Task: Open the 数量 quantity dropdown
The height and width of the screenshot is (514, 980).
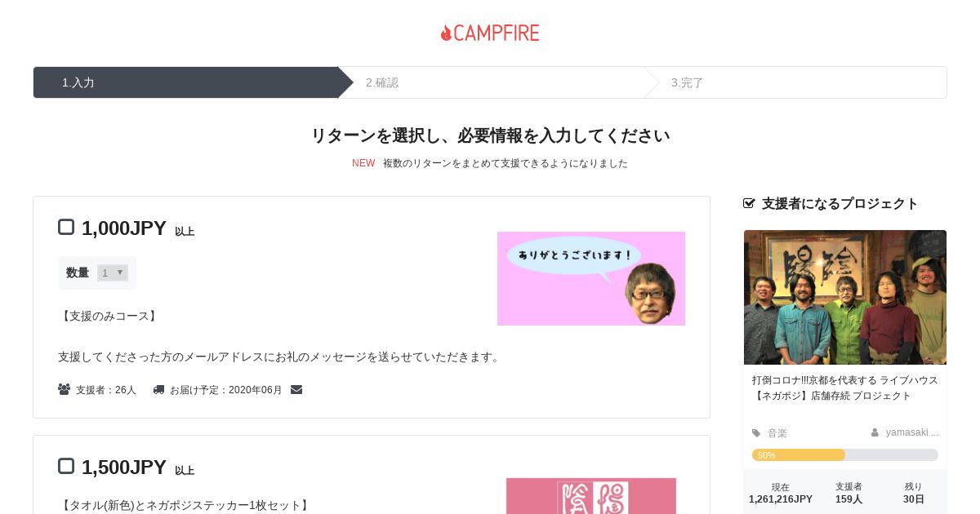Action: [x=113, y=273]
